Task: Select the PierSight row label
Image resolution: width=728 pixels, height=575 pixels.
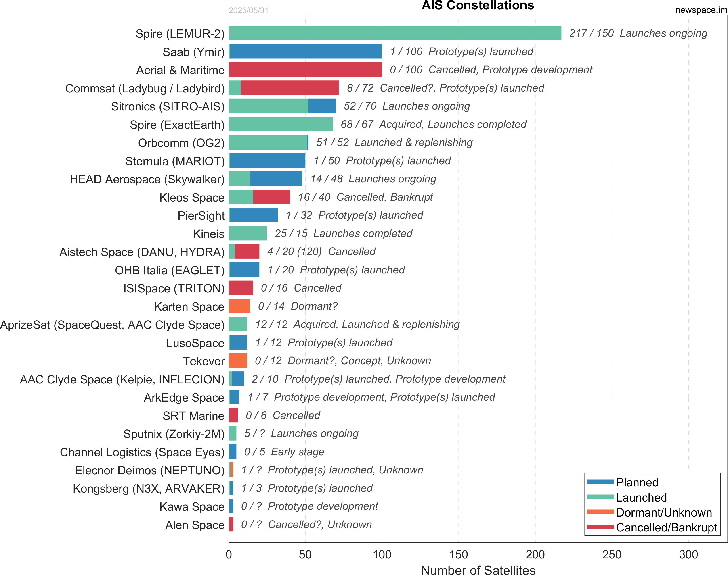Action: (201, 215)
